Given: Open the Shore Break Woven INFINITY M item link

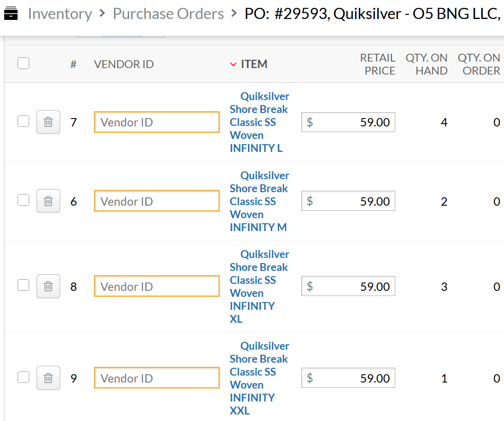Looking at the screenshot, I should (259, 201).
